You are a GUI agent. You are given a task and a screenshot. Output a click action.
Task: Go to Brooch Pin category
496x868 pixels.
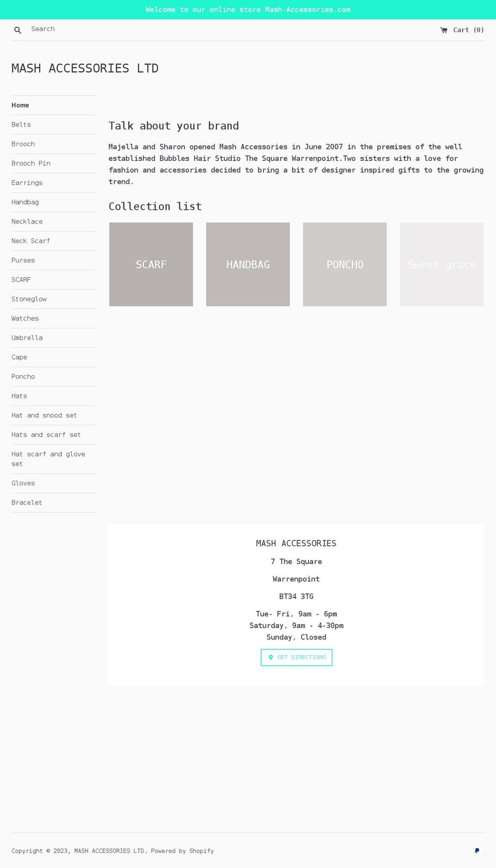coord(54,163)
